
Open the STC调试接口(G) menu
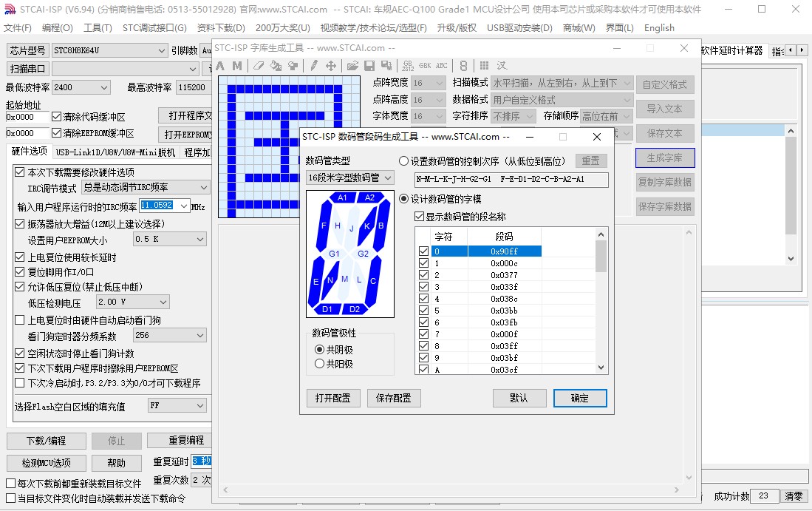point(154,28)
